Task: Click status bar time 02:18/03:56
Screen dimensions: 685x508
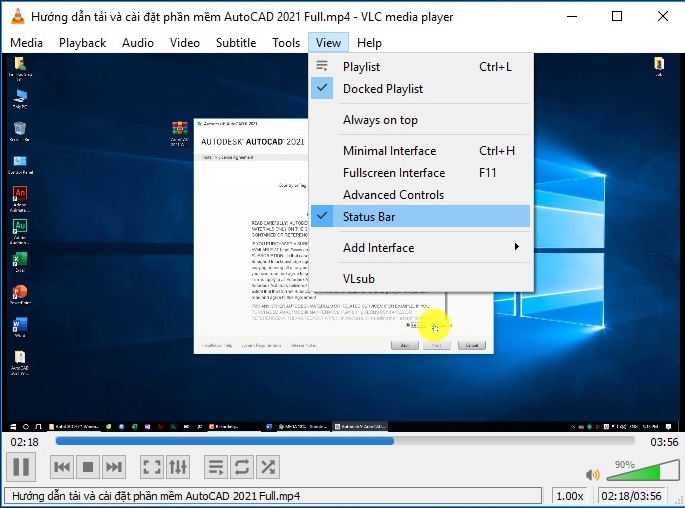Action: [631, 496]
